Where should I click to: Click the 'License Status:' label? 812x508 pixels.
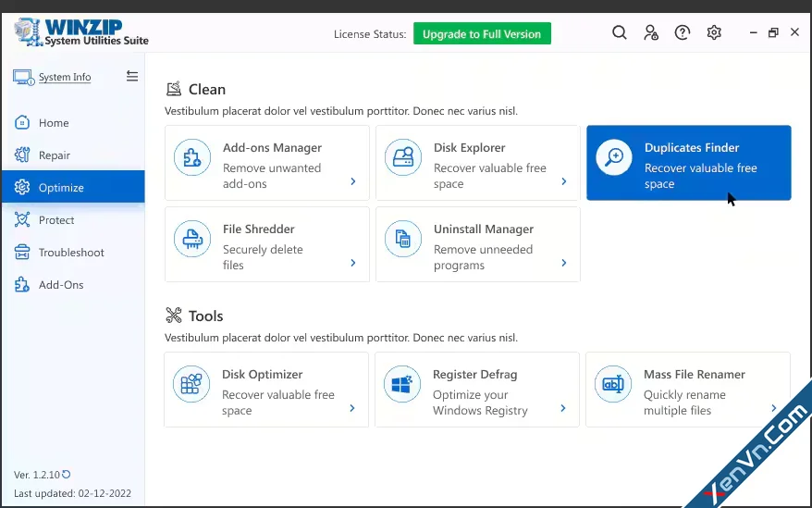[x=370, y=34]
